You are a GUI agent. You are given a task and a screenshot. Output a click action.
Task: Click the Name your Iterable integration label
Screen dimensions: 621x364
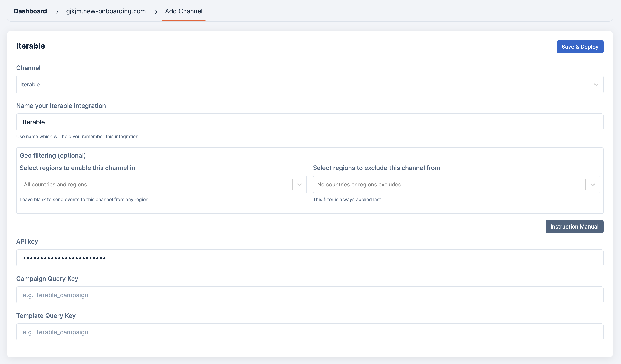[61, 106]
